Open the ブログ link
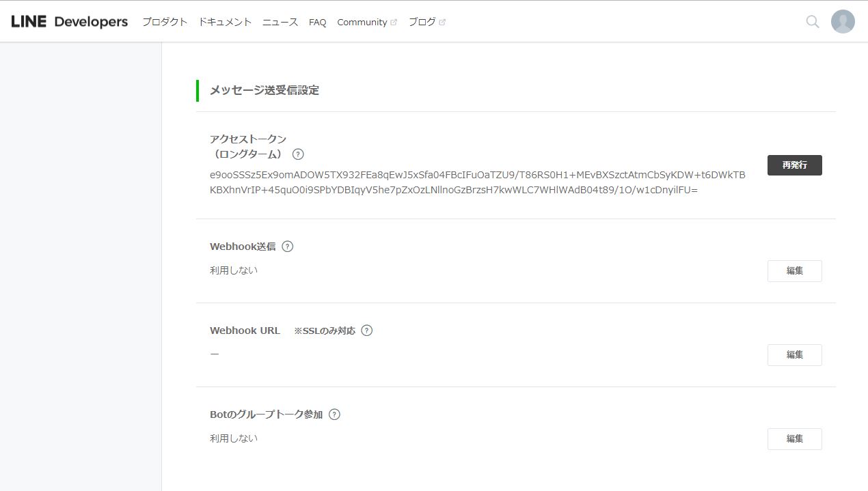Image resolution: width=868 pixels, height=491 pixels. coord(422,22)
